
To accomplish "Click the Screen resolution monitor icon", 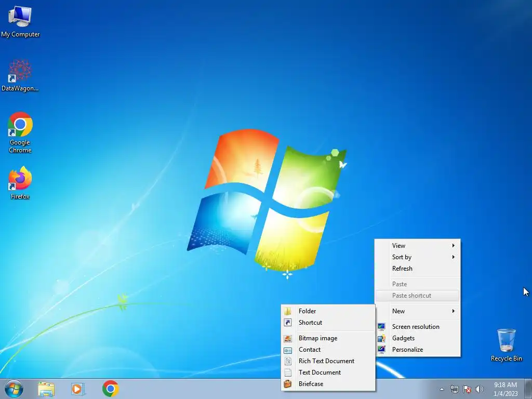I will coord(381,327).
